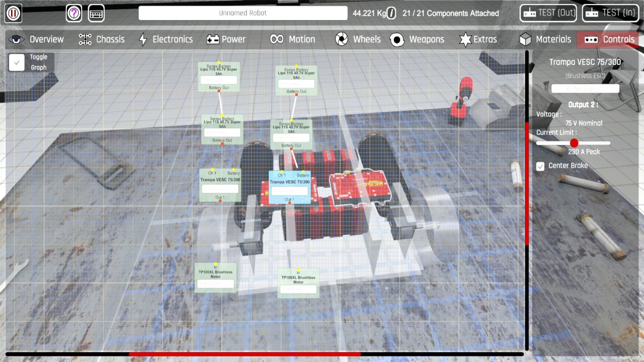Open the keyboard bindings icon
Screen dimensions: 644x362
96,13
